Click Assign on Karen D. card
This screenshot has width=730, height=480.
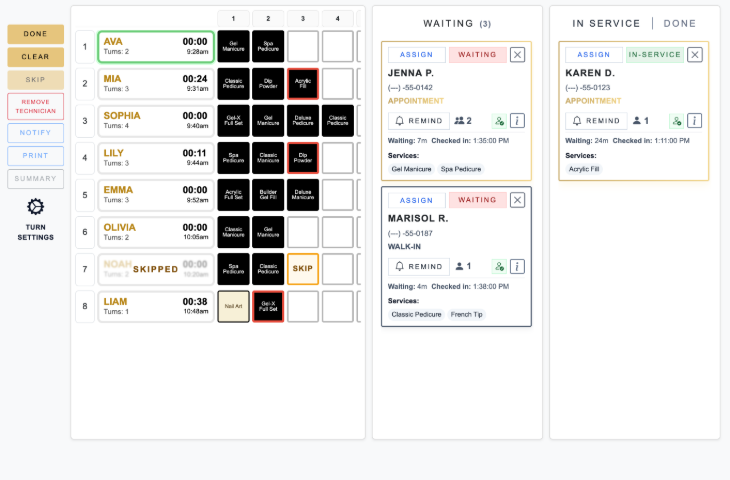594,54
